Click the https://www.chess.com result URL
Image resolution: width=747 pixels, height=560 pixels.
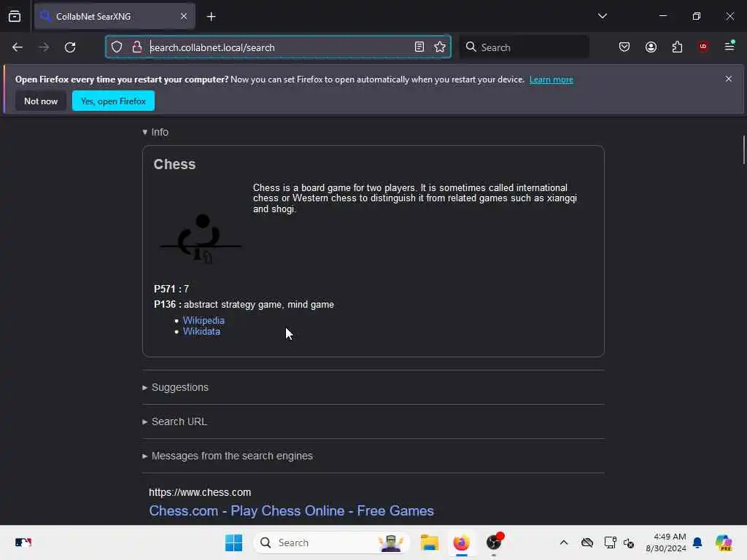coord(200,492)
